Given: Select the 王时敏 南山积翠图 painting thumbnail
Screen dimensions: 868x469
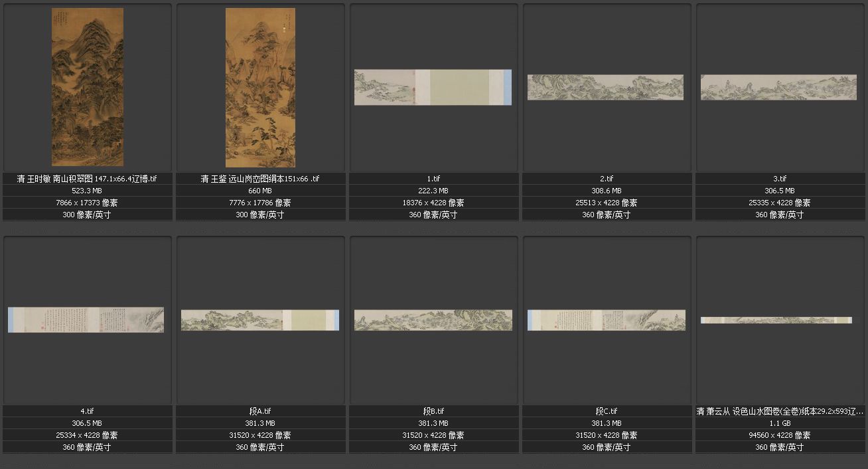Looking at the screenshot, I should click(88, 87).
